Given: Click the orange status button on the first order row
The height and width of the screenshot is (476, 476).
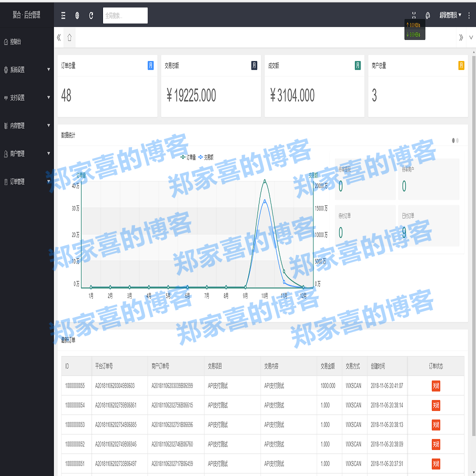Looking at the screenshot, I should [435, 385].
